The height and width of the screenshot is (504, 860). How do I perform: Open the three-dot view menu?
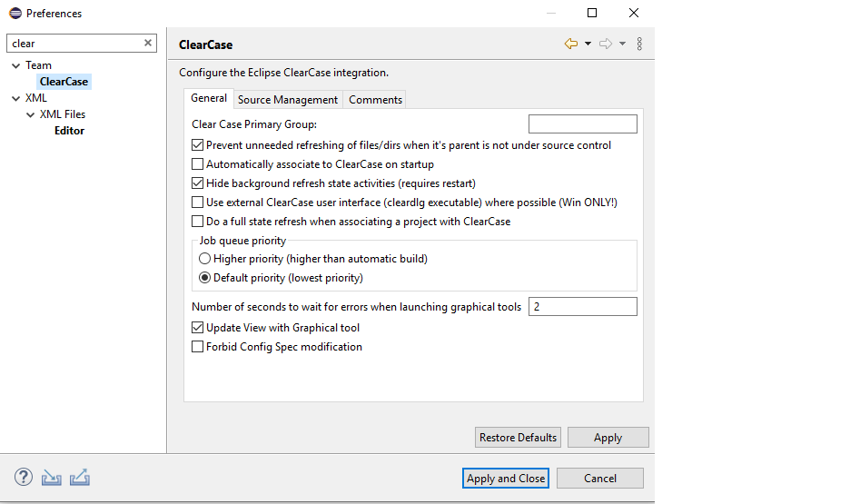point(639,44)
